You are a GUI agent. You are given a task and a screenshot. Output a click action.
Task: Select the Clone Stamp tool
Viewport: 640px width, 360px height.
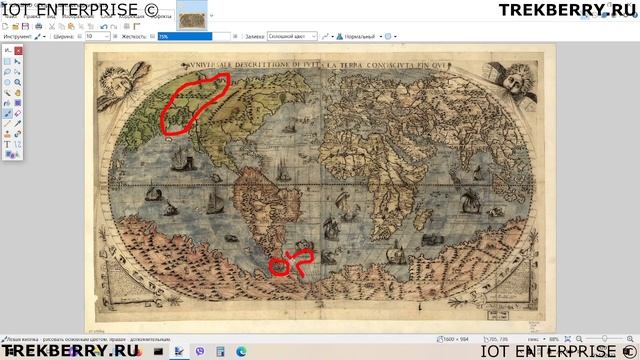[7, 134]
